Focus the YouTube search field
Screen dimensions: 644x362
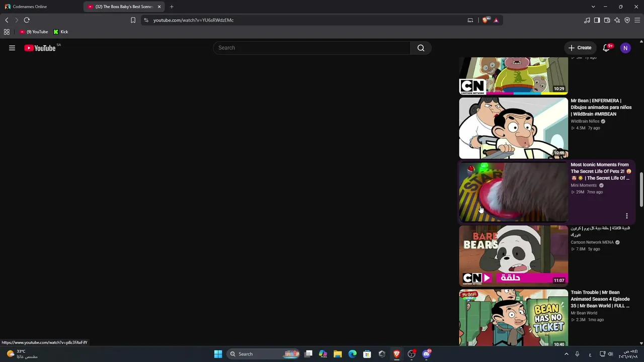point(312,48)
